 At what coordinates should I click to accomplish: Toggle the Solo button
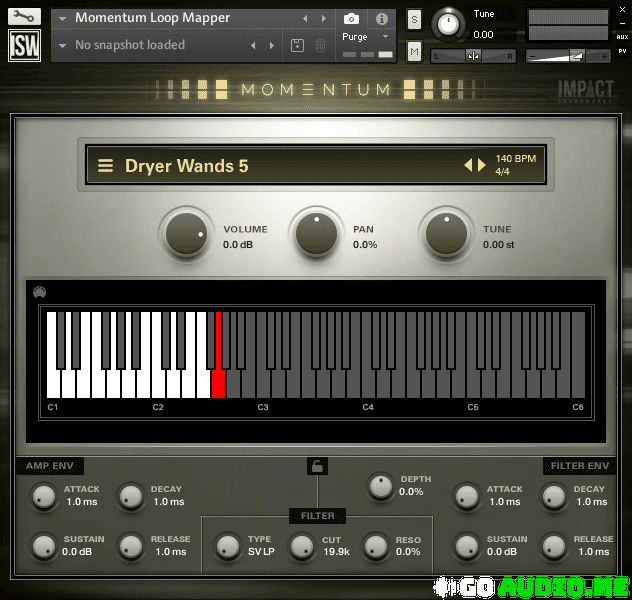(x=415, y=20)
